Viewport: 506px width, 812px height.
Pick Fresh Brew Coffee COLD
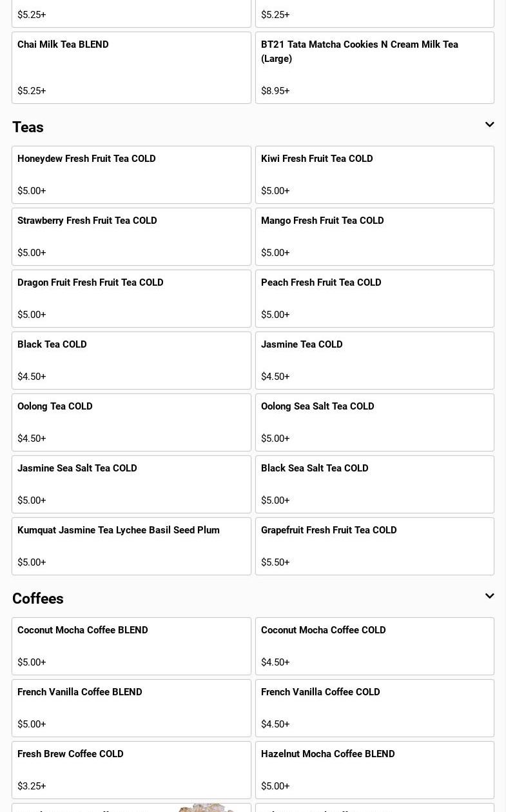click(x=131, y=770)
